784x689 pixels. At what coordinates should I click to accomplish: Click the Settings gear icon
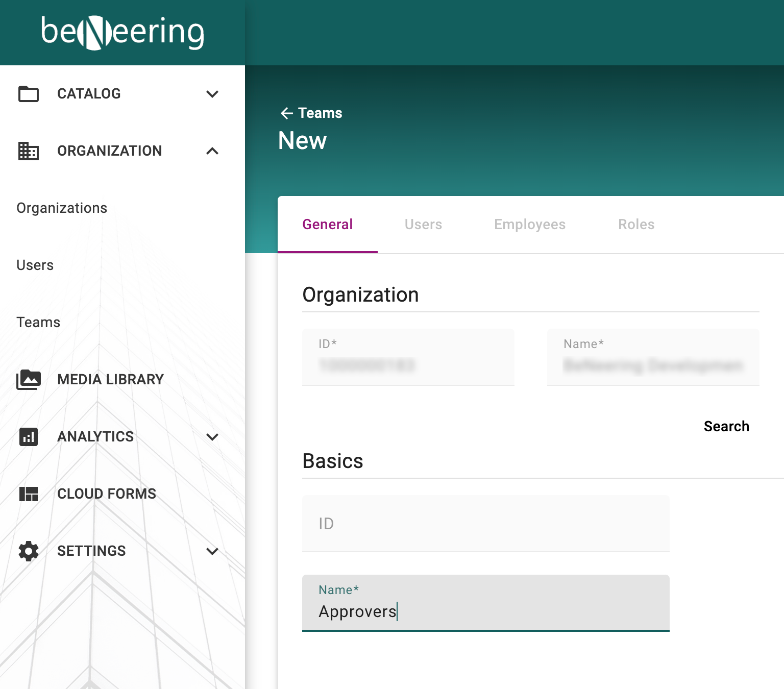click(29, 551)
